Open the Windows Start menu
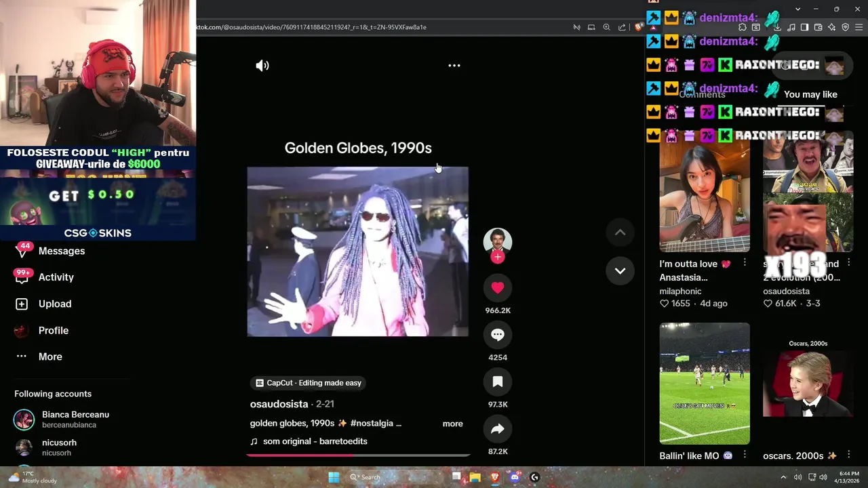This screenshot has height=488, width=868. click(334, 477)
